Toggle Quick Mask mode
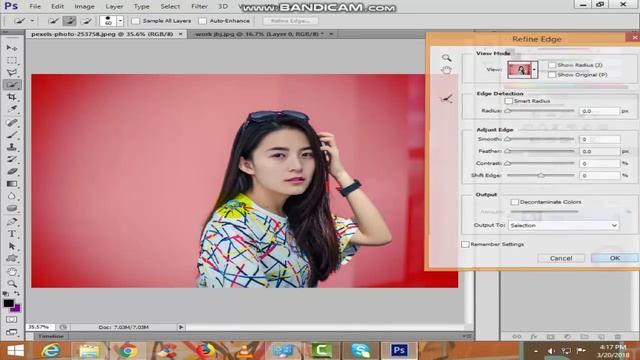 12,320
